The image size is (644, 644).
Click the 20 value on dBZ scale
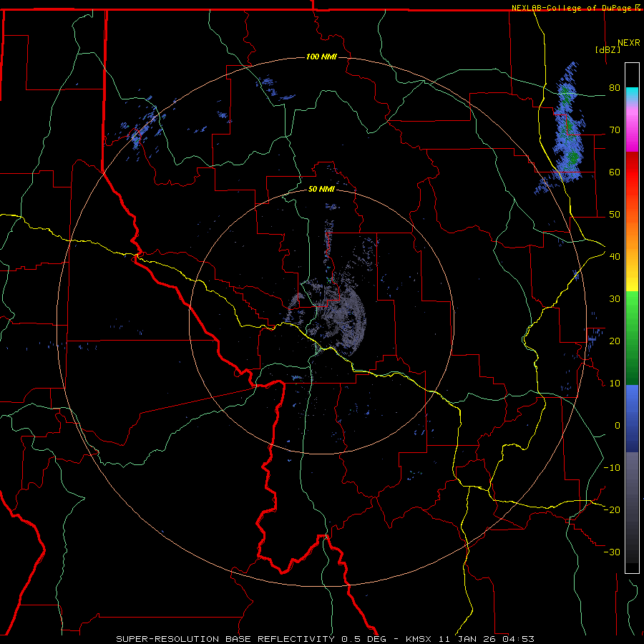[615, 341]
